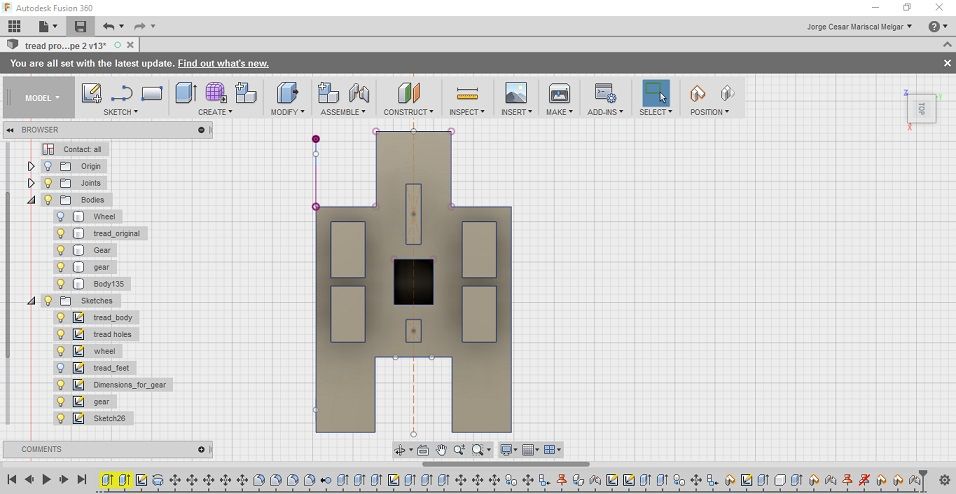
Task: Hide the tread_feet sketch lightbulb
Action: coord(60,368)
